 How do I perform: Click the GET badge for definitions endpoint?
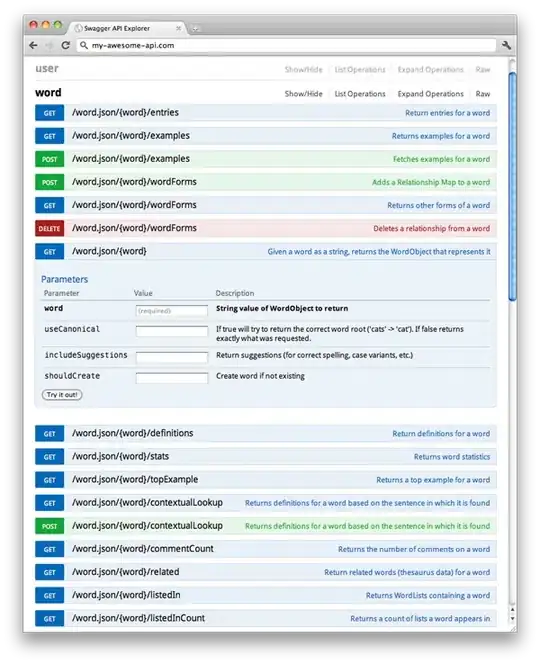(x=50, y=434)
